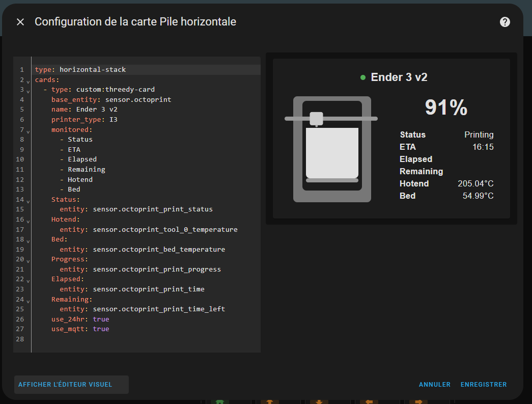Fold the Progress: block on line 20
Viewport: 532px width, 404px height.
click(x=28, y=261)
